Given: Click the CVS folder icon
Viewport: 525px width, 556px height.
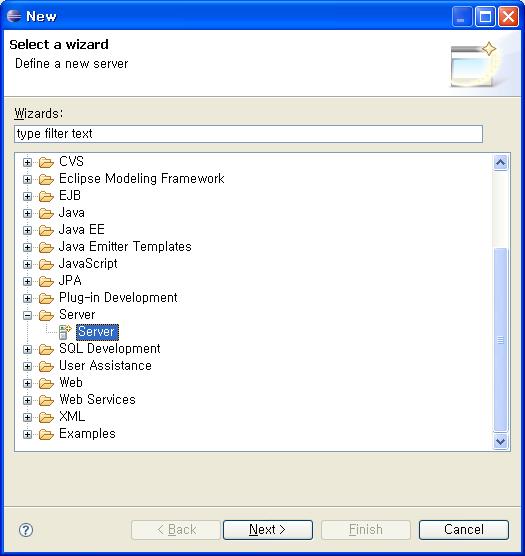Looking at the screenshot, I should tap(46, 162).
